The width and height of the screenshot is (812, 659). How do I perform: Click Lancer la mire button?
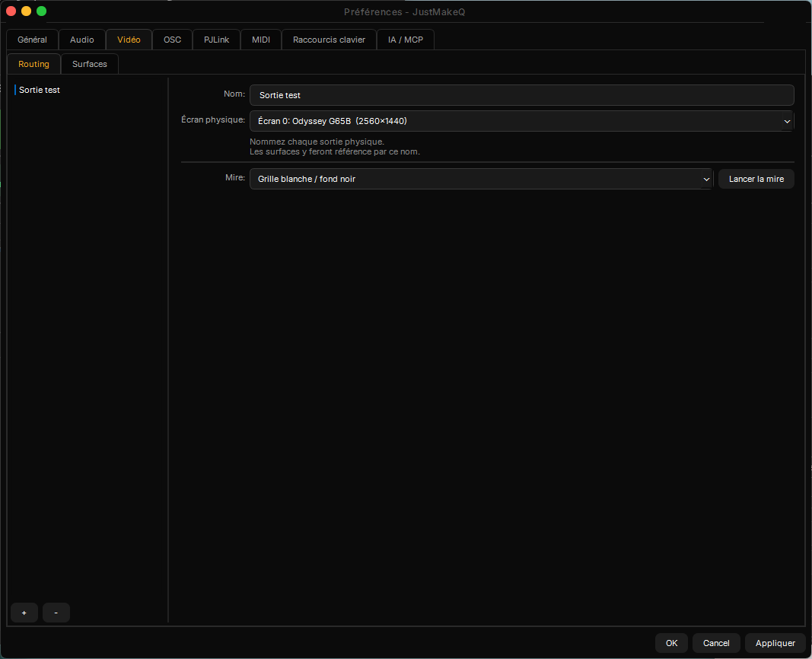pos(756,179)
